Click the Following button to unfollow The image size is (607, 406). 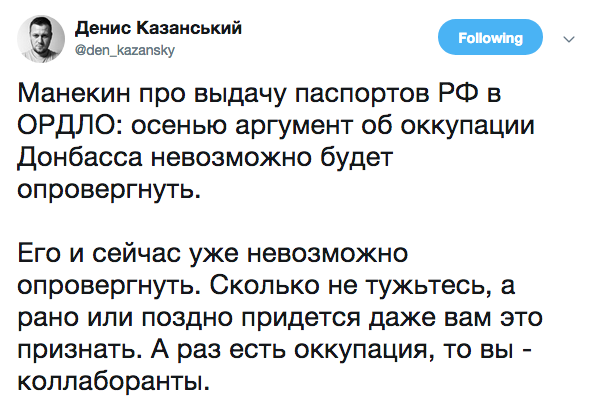coord(490,37)
